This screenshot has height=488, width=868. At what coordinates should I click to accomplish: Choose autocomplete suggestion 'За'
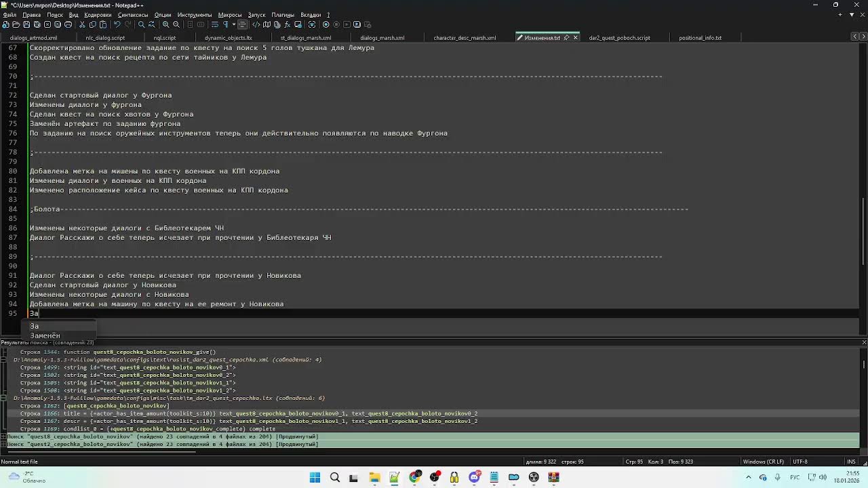coord(34,326)
